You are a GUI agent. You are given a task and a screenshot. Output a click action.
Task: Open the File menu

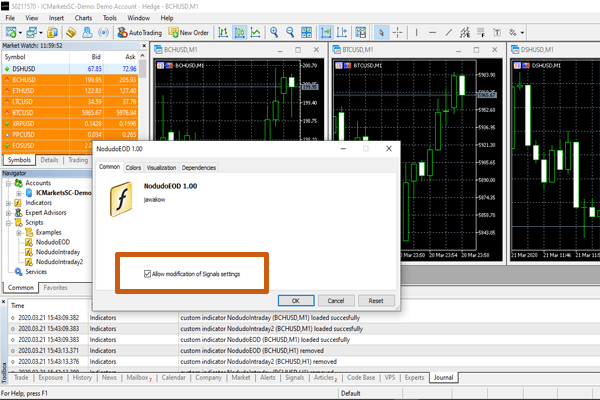coord(10,18)
